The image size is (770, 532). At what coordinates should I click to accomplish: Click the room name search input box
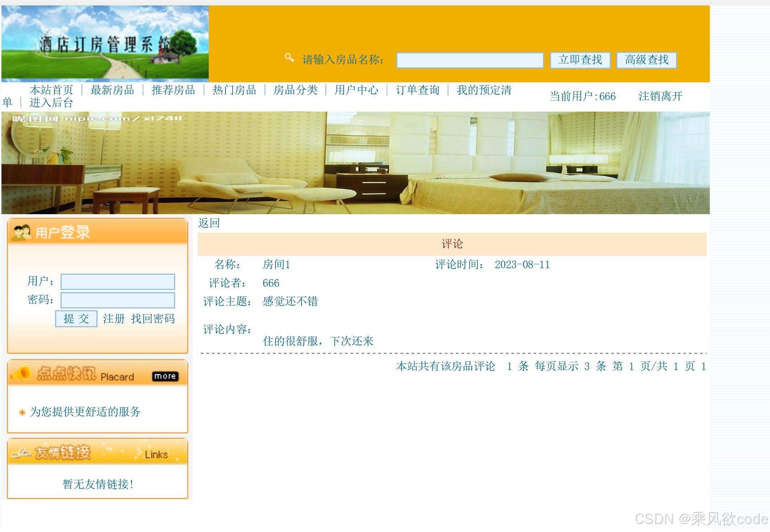[x=470, y=61]
